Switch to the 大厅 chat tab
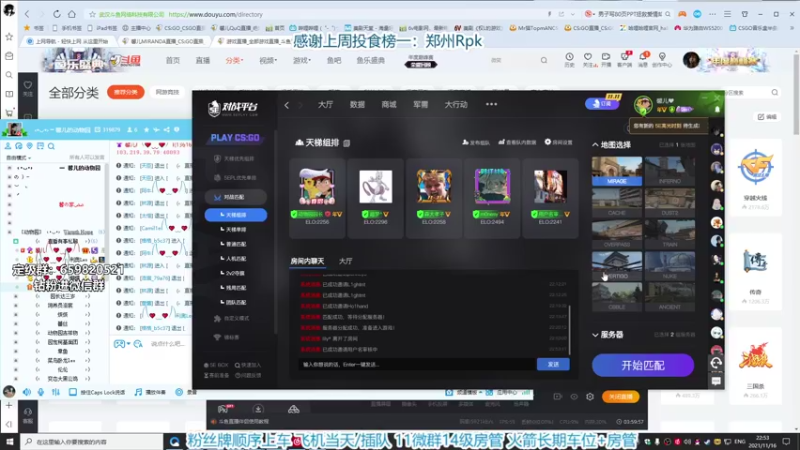Image resolution: width=800 pixels, height=450 pixels. (345, 261)
